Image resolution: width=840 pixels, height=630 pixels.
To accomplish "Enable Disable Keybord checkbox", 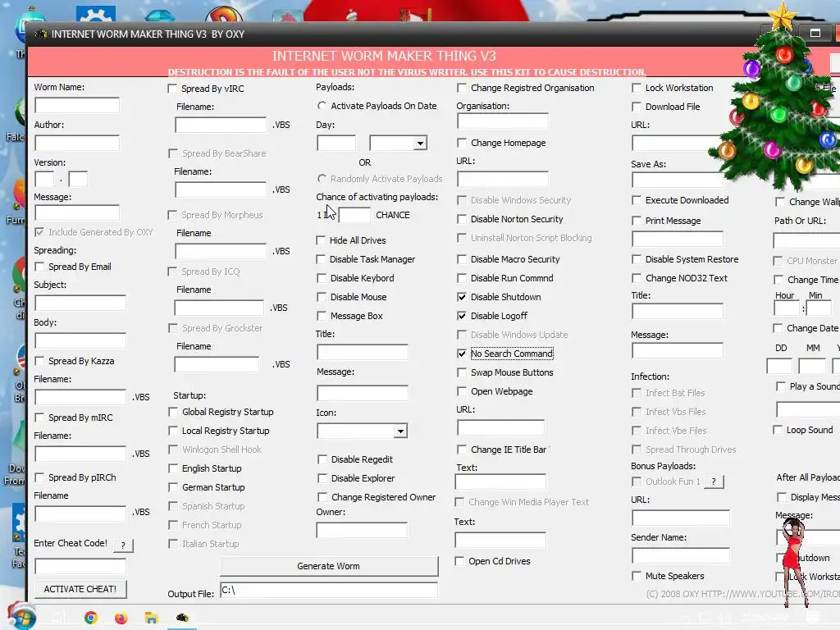I will coord(321,278).
